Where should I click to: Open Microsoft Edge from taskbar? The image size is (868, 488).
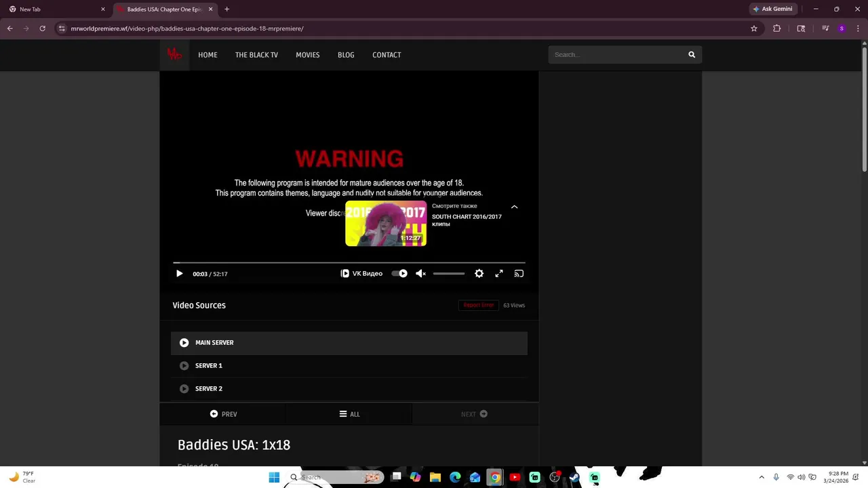coord(455,477)
